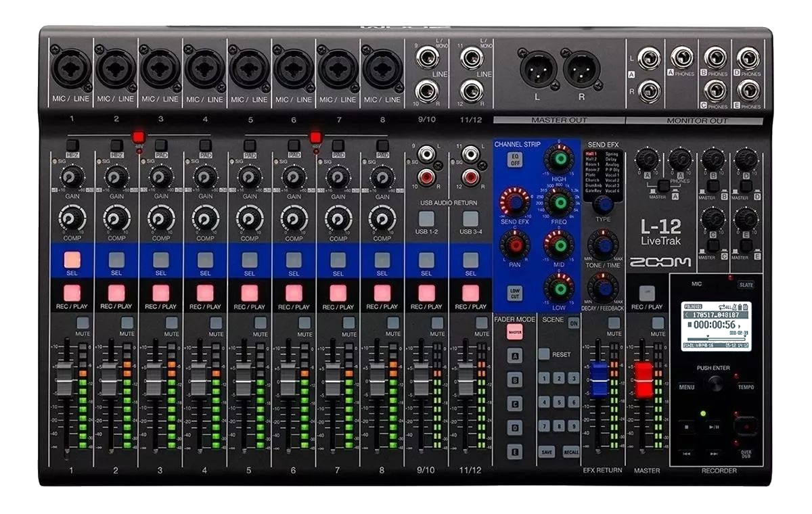
Task: Move the red MASTER fader
Action: tap(644, 379)
